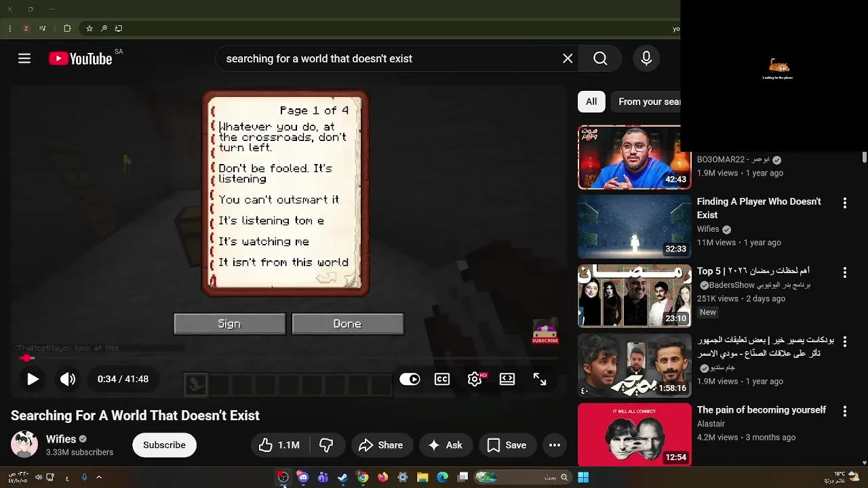Clear the search query with X icon
Image resolution: width=868 pixels, height=488 pixels.
pyautogui.click(x=568, y=59)
